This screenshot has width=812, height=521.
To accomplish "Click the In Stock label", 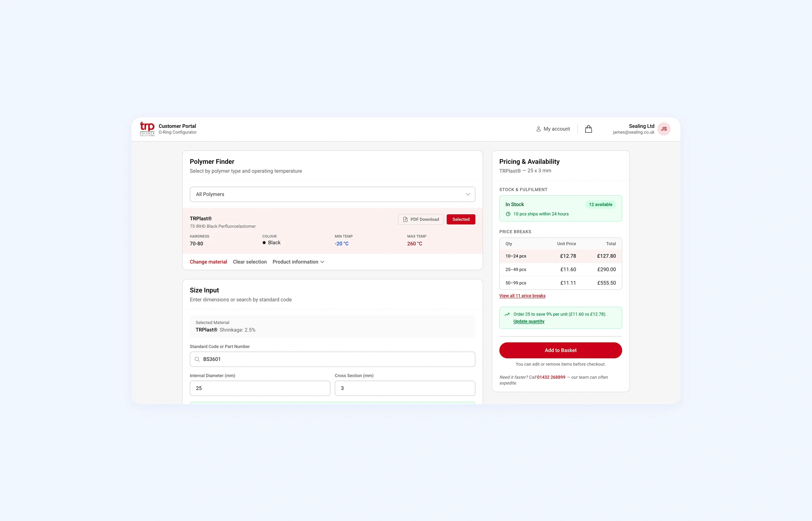I will 514,204.
